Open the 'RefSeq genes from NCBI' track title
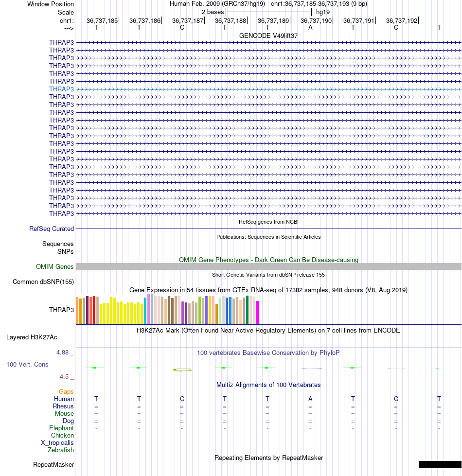Image resolution: width=462 pixels, height=476 pixels. (268, 222)
